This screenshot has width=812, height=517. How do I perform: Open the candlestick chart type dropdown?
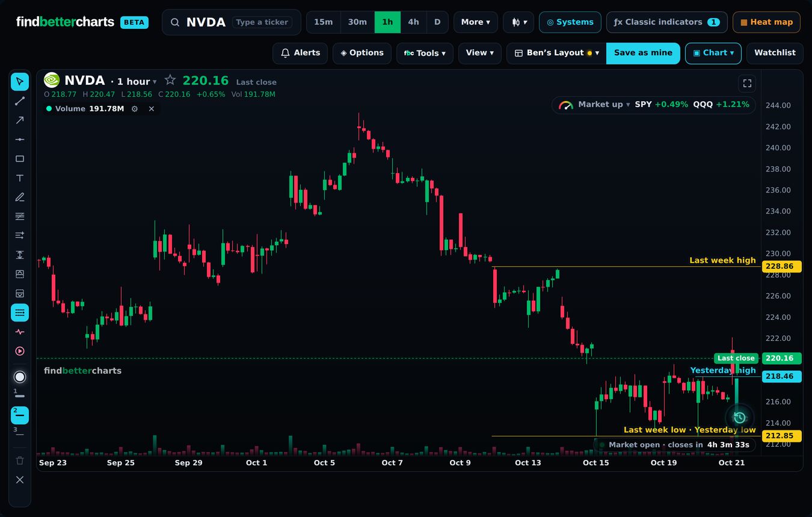click(518, 22)
